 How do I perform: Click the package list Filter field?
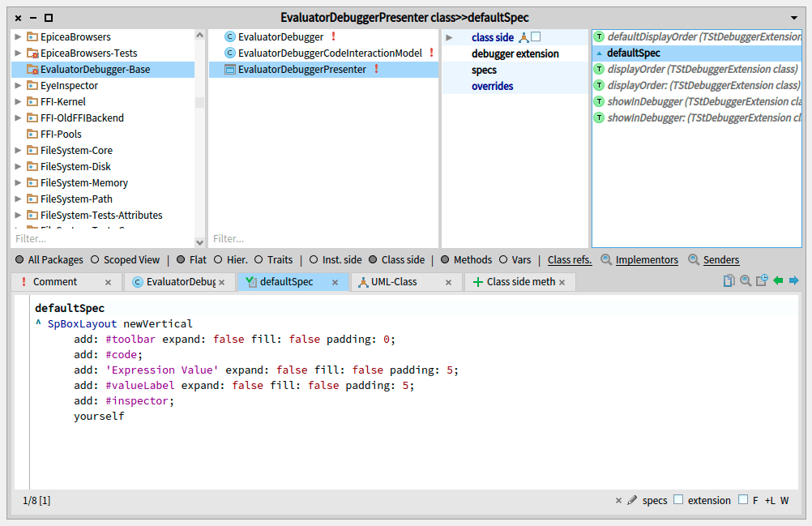click(x=97, y=239)
